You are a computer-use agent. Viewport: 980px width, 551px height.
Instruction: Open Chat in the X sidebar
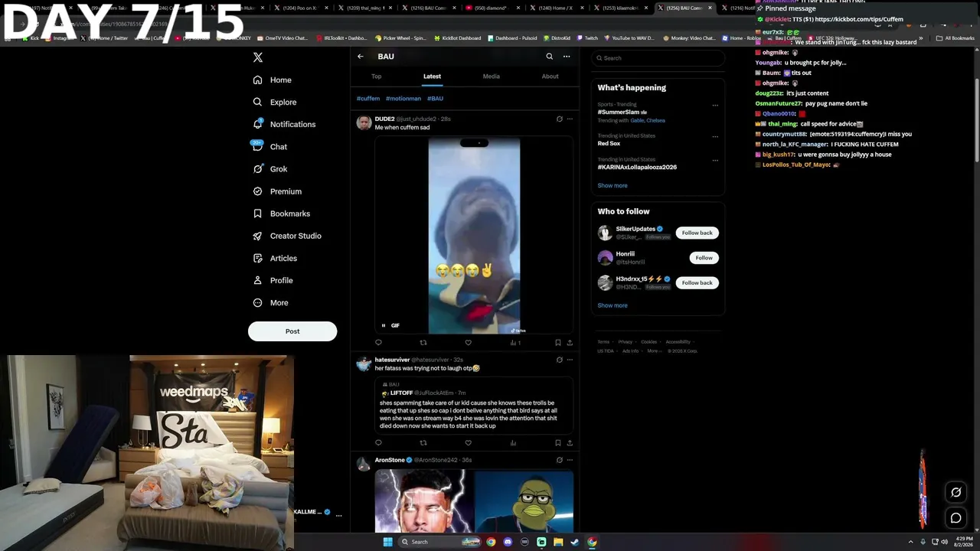pyautogui.click(x=269, y=146)
